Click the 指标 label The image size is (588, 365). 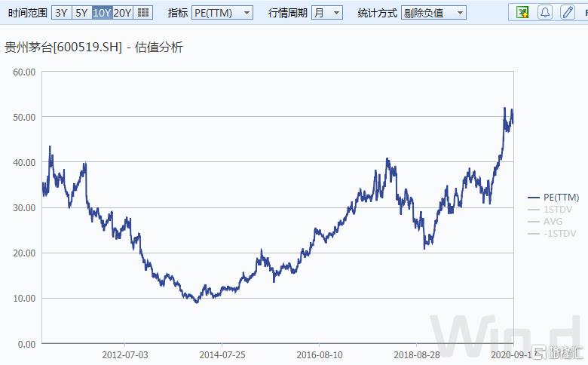tap(178, 13)
